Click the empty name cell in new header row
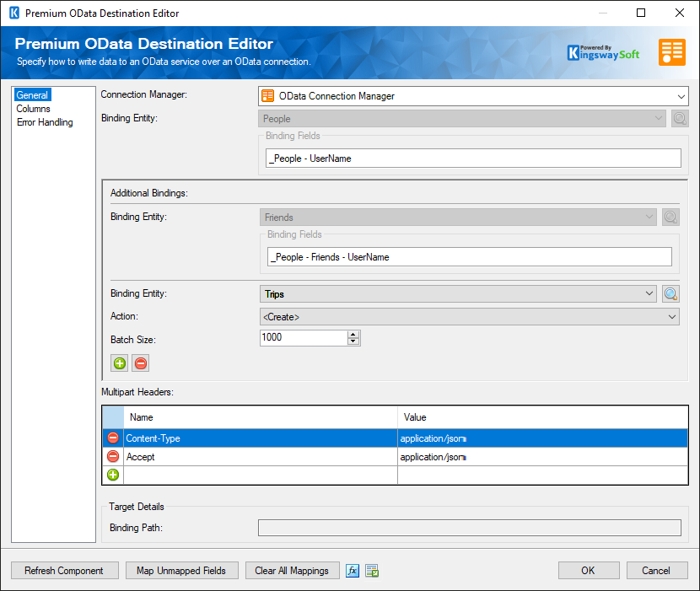The width and height of the screenshot is (700, 591). tap(261, 475)
